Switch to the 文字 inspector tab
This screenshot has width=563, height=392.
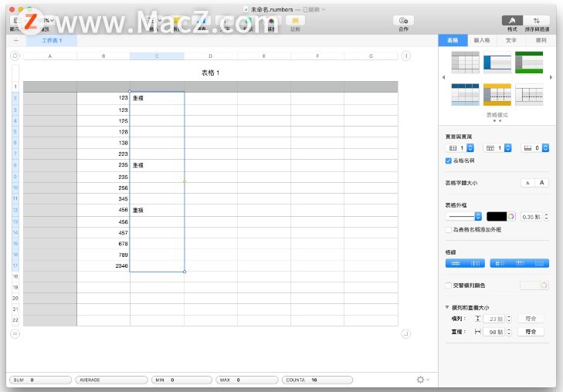(x=511, y=41)
